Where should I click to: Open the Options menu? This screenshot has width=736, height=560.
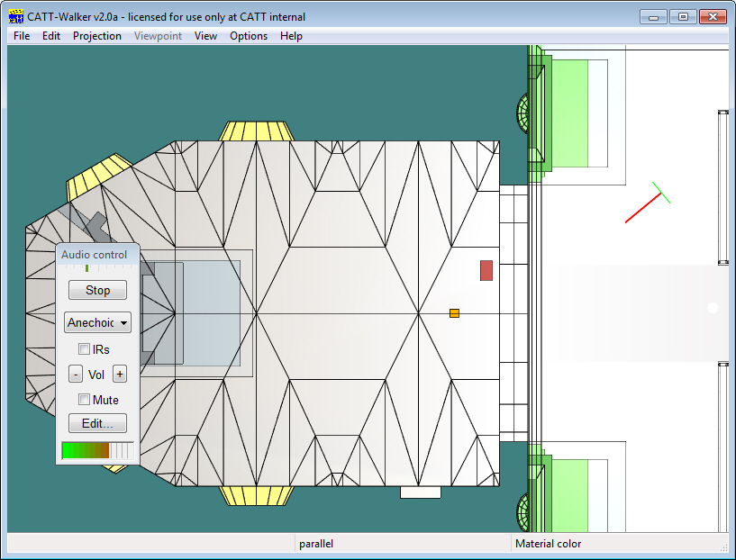pyautogui.click(x=249, y=36)
